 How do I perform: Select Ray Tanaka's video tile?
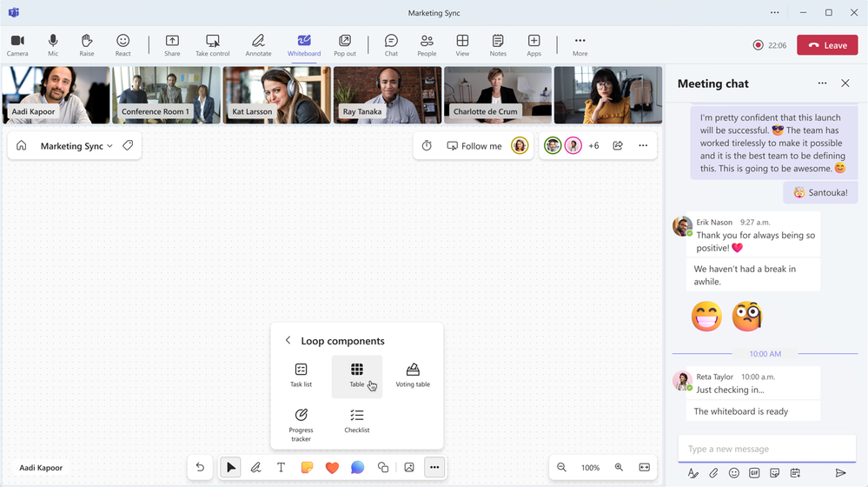pos(388,95)
